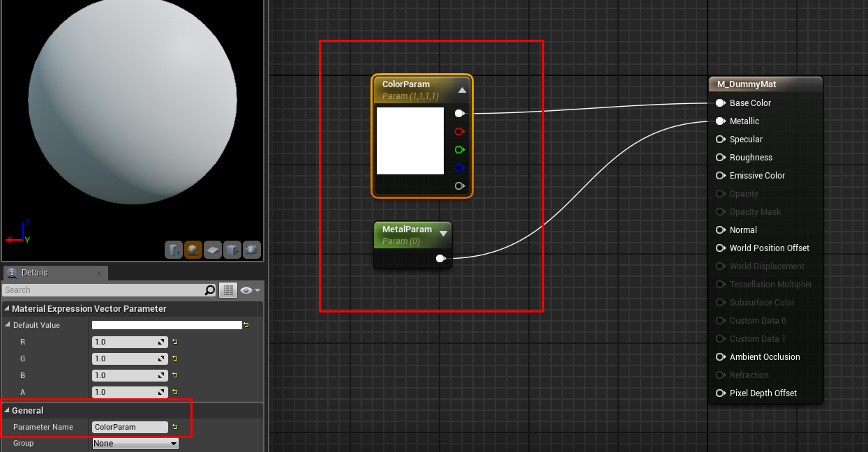Viewport: 868px width, 452px height.
Task: Click the Roughness input pin on M_DummyMat
Action: click(720, 158)
